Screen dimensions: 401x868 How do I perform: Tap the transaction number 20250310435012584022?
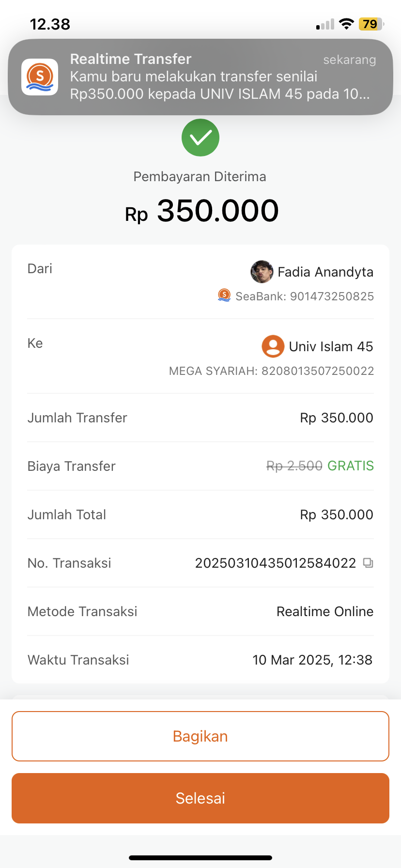(276, 563)
